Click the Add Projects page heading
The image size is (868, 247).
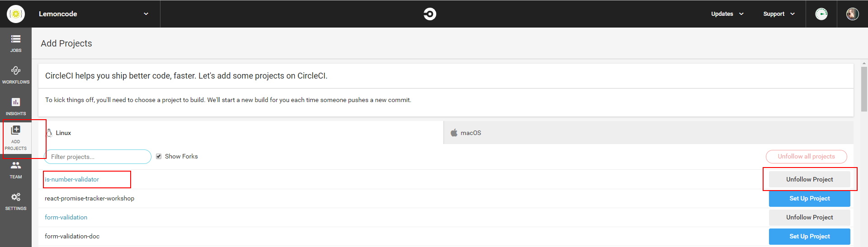coord(66,43)
